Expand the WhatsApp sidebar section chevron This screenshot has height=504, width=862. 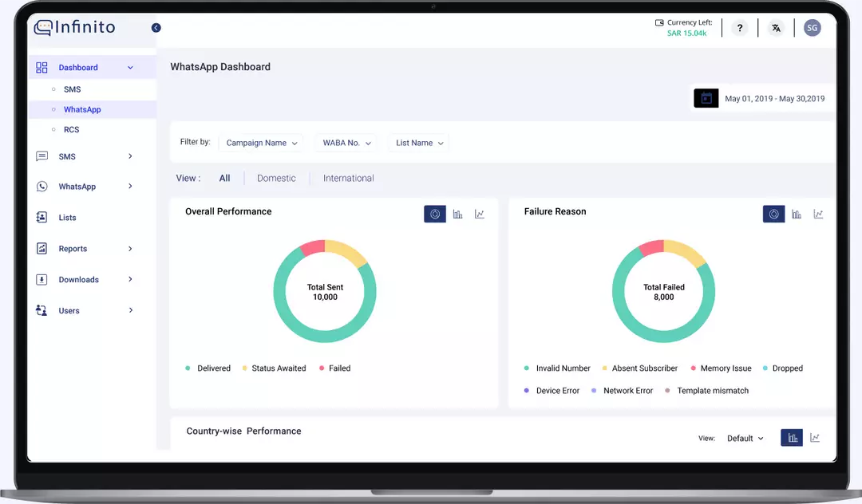click(130, 186)
